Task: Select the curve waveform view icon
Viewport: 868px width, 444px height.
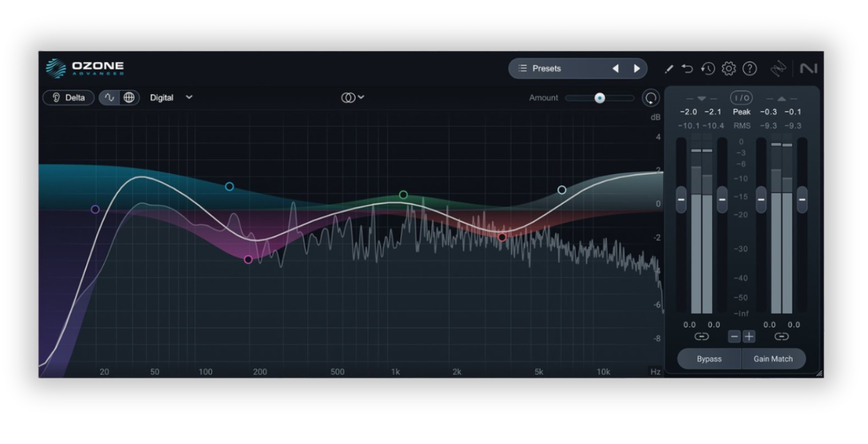Action: click(110, 98)
